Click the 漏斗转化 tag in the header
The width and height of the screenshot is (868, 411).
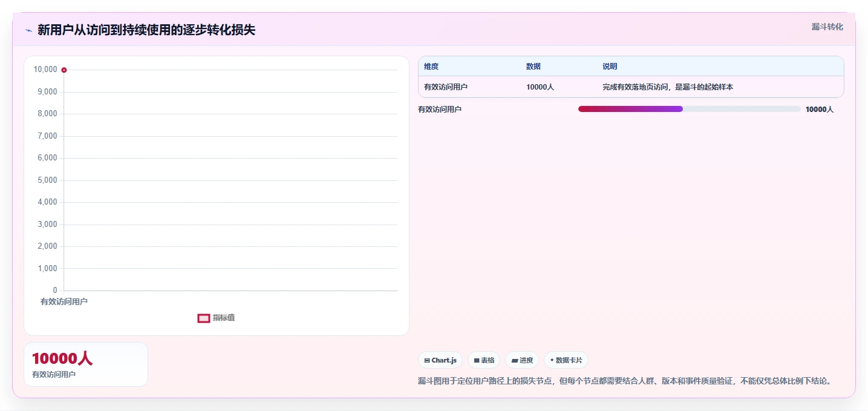tap(827, 27)
